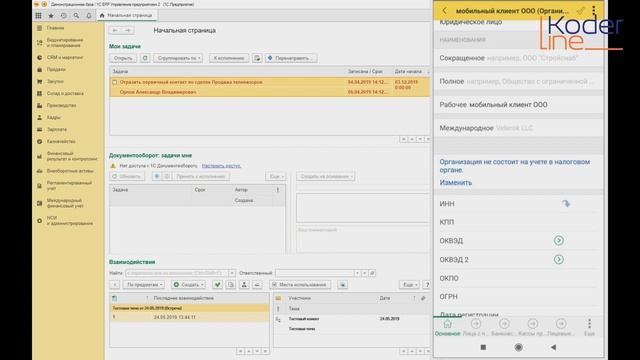
Task: Open History clock icon in top toolbar
Action: tap(64, 16)
